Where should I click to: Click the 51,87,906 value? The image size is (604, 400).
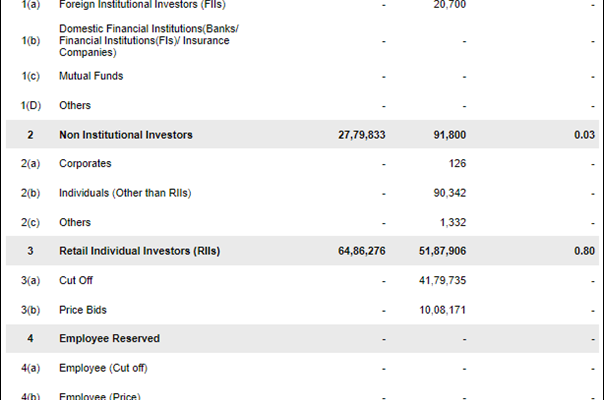point(443,251)
